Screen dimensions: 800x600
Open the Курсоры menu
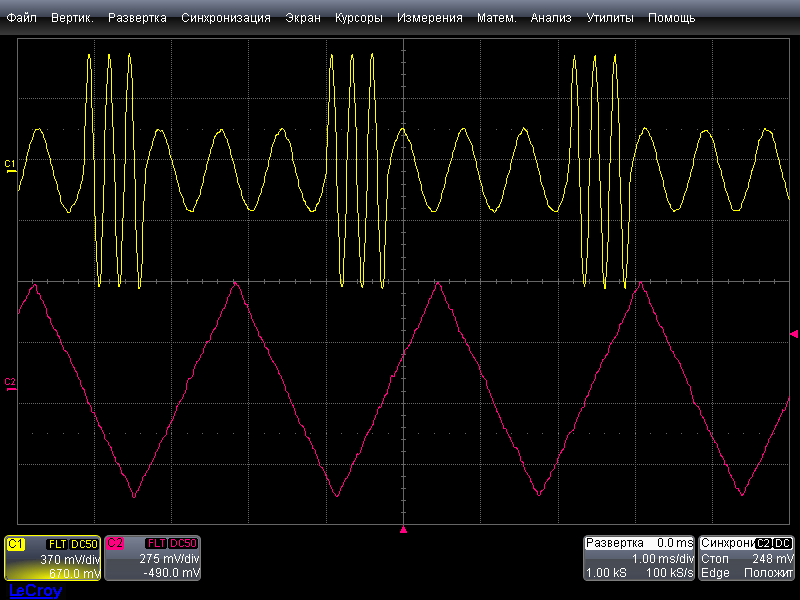coord(358,18)
